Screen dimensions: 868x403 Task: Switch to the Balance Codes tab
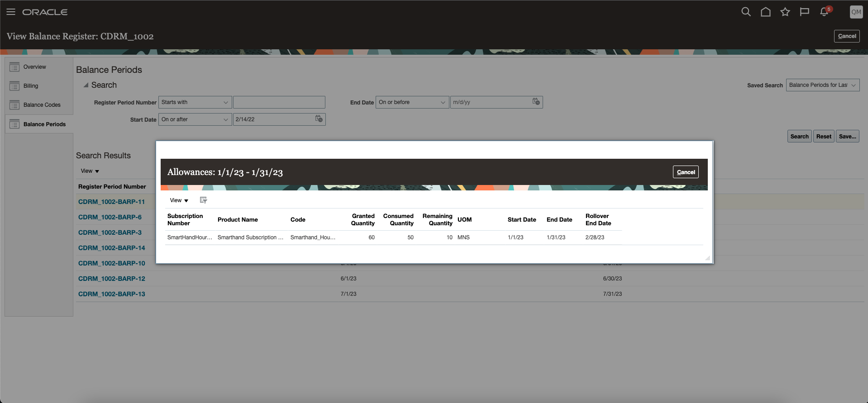click(42, 105)
